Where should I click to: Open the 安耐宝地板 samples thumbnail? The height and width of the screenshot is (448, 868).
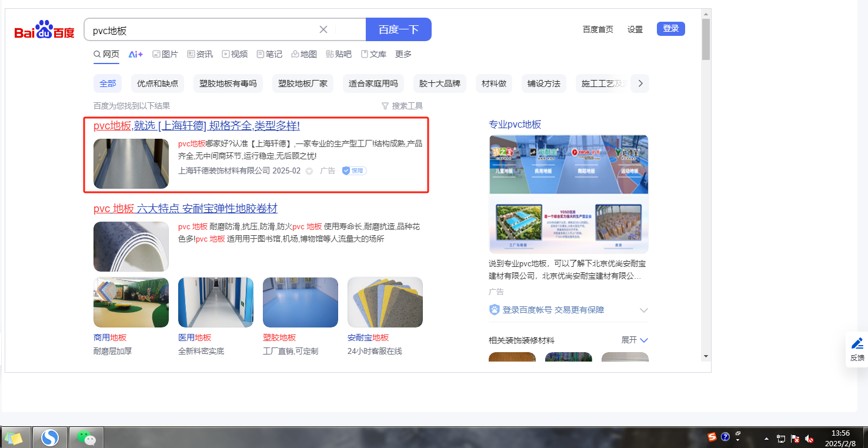pyautogui.click(x=385, y=302)
